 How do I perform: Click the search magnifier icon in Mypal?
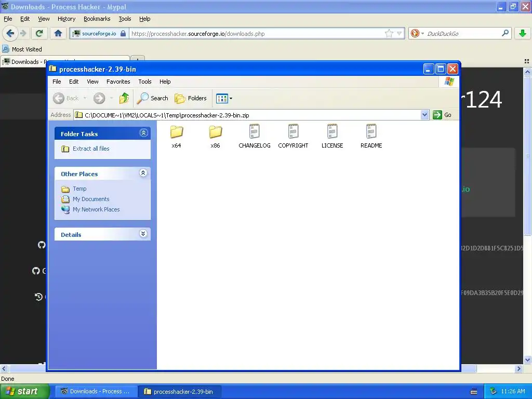click(x=505, y=33)
